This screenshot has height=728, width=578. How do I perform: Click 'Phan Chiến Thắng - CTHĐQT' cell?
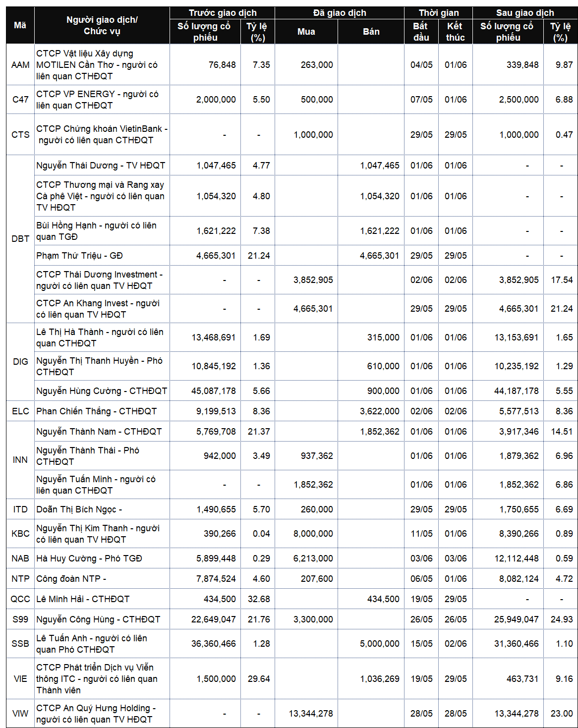click(x=102, y=411)
